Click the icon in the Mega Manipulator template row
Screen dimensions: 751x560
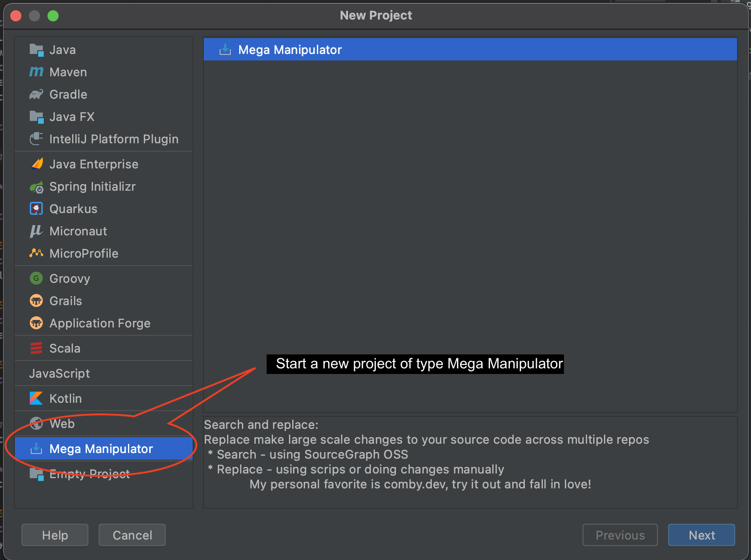[x=225, y=49]
